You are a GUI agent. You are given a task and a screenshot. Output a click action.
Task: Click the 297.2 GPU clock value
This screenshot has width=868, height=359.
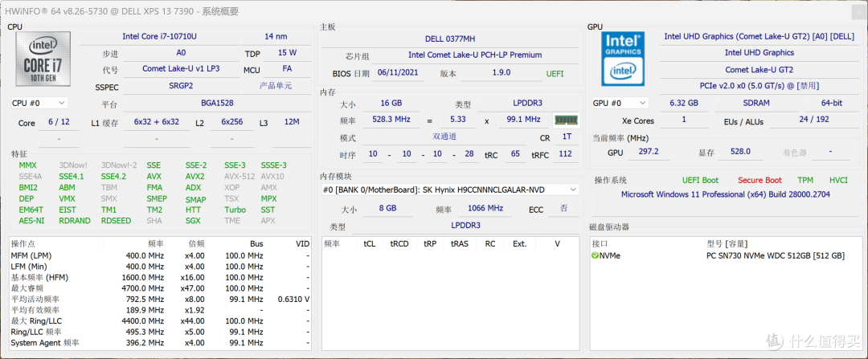[649, 152]
